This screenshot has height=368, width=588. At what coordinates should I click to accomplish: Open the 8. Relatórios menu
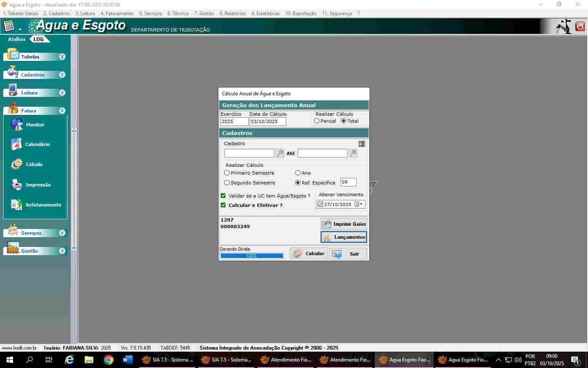pos(233,13)
